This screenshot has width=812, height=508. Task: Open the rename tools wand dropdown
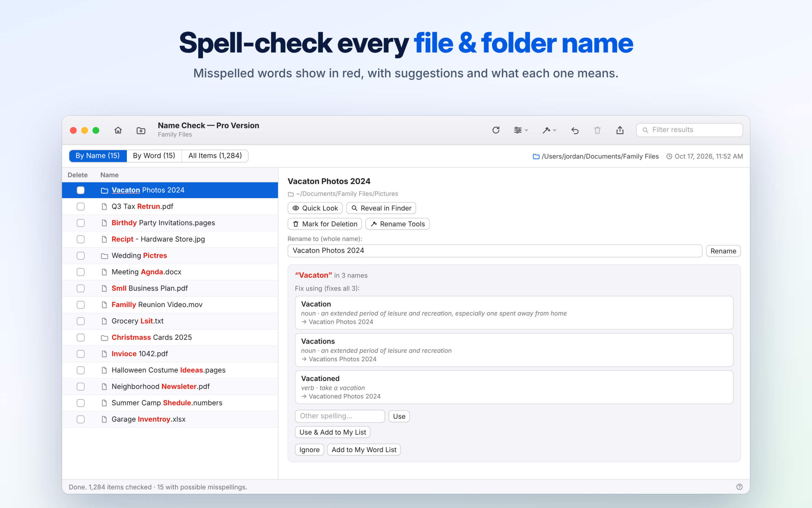(549, 130)
